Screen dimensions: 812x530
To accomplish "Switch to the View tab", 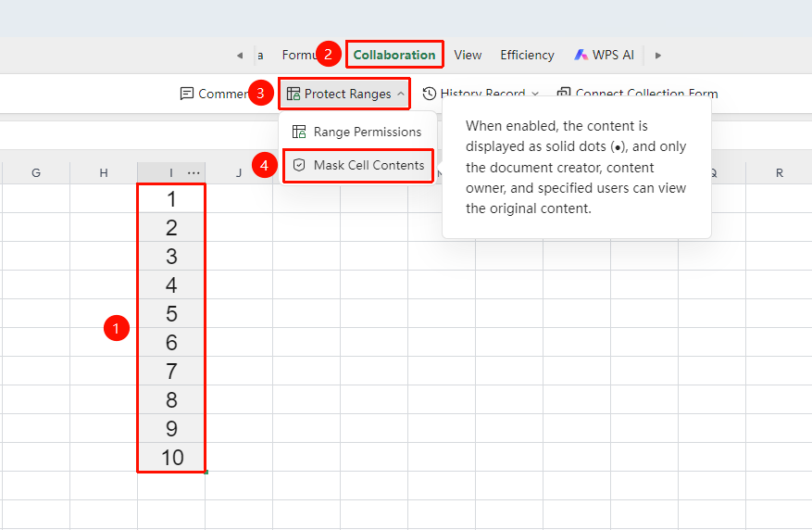I will (468, 55).
